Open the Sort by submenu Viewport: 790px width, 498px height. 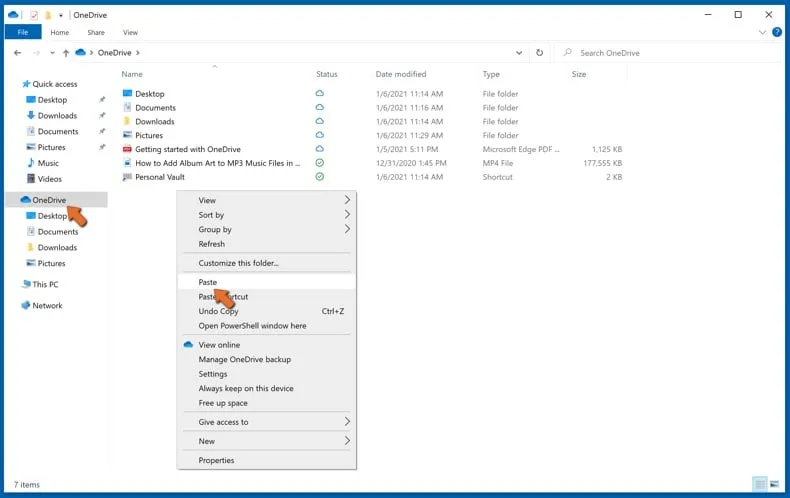pyautogui.click(x=267, y=215)
